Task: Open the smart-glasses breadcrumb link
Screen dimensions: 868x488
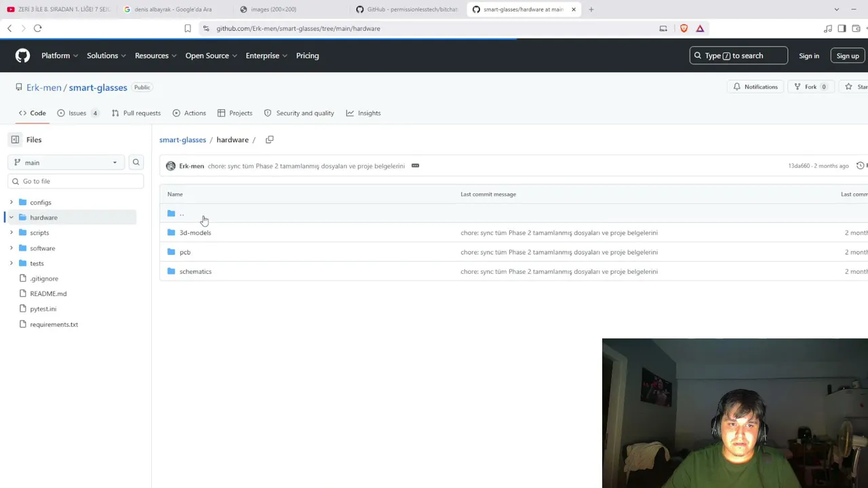Action: [x=182, y=140]
